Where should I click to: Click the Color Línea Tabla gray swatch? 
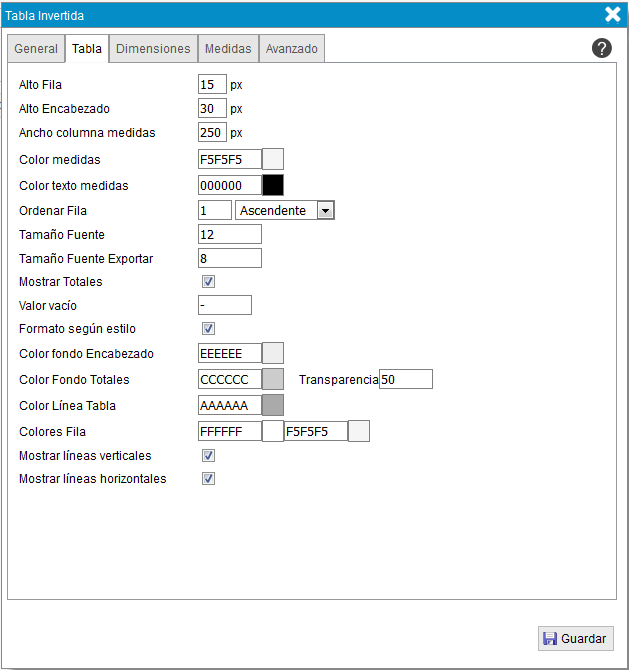(x=273, y=405)
